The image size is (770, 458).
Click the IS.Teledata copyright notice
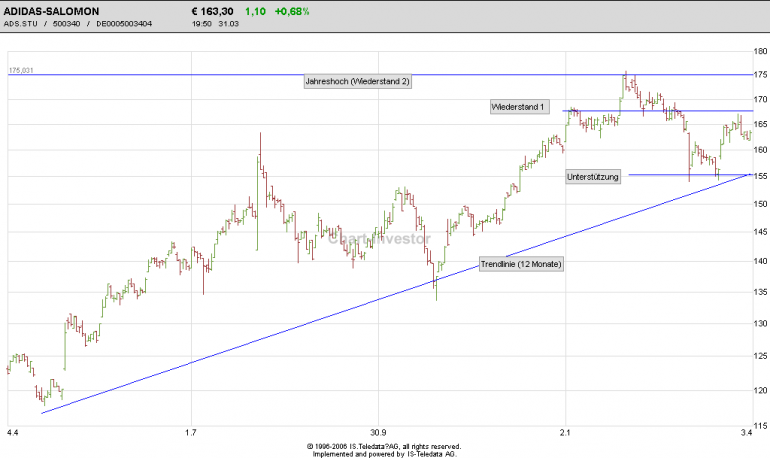[384, 450]
